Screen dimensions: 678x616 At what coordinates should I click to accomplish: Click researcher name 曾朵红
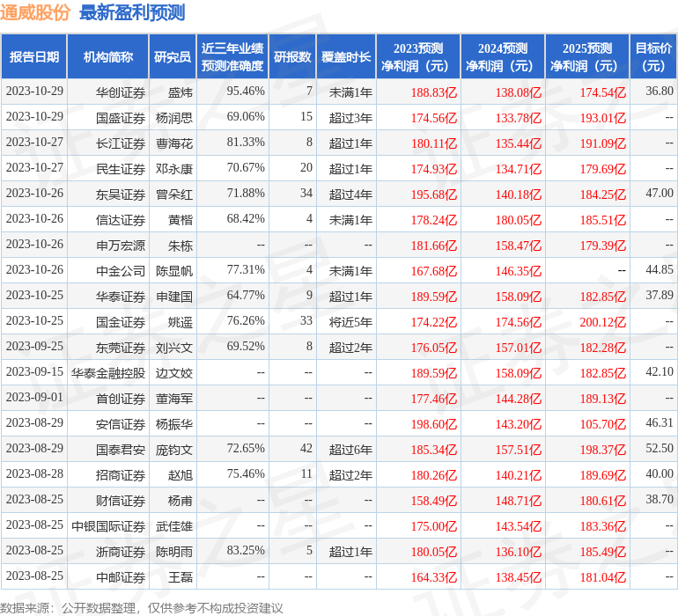174,194
